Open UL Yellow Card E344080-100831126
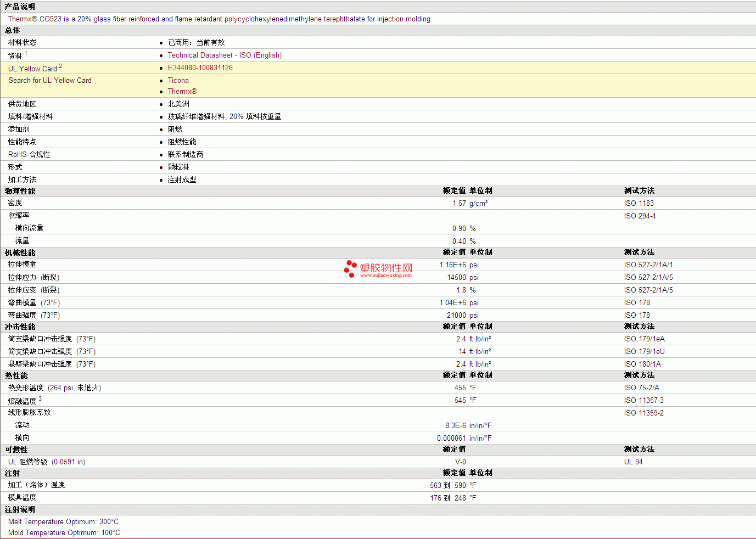The width and height of the screenshot is (756, 539). click(x=200, y=68)
